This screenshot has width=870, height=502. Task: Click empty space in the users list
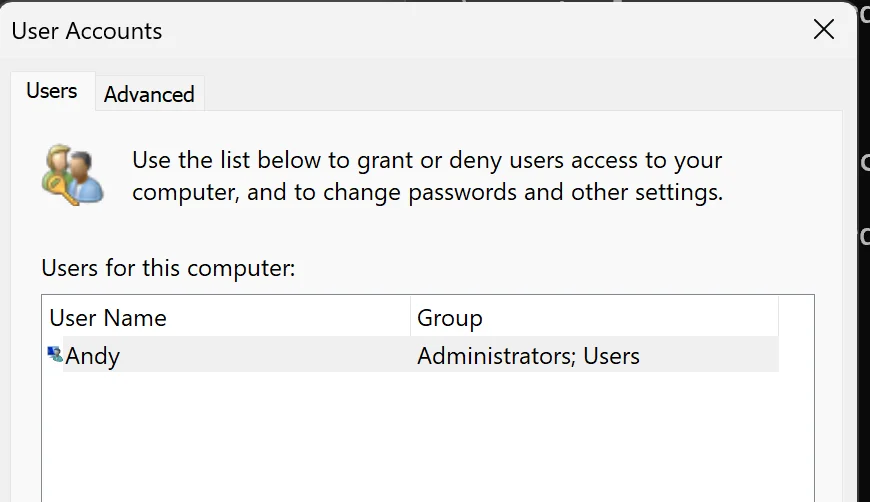427,438
